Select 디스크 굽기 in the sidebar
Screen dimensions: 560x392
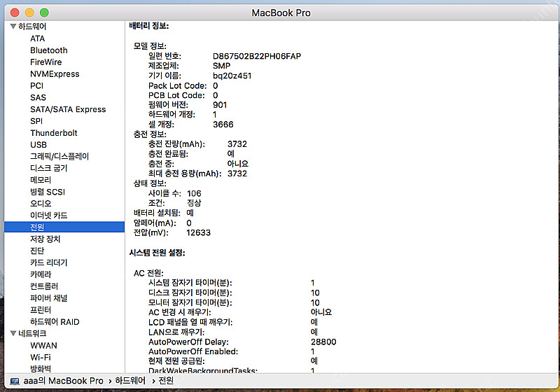49,168
